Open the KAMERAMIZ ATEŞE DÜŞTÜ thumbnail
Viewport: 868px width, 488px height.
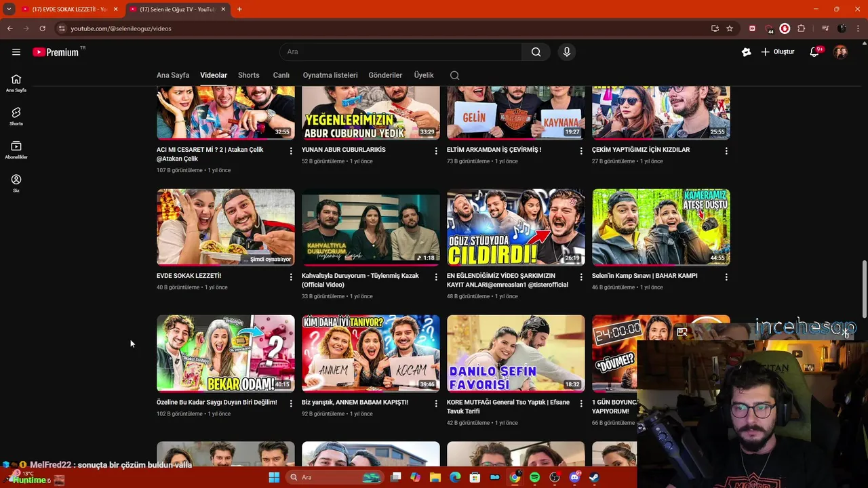point(661,227)
